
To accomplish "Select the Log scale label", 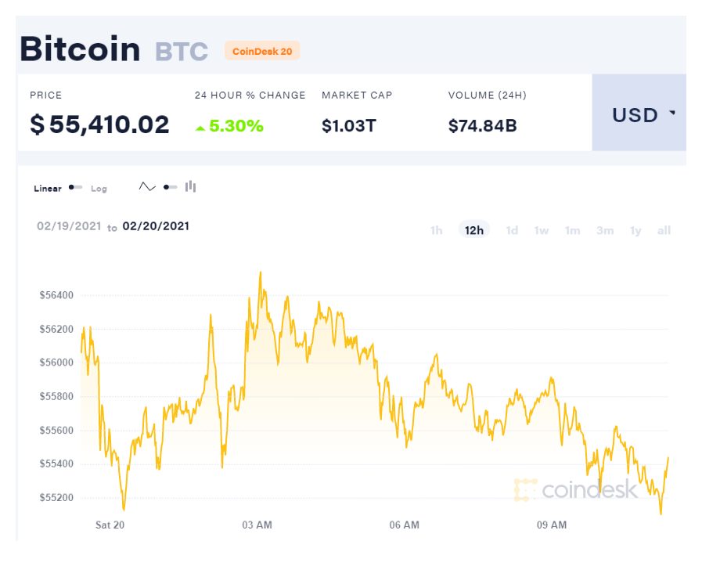I will 99,189.
